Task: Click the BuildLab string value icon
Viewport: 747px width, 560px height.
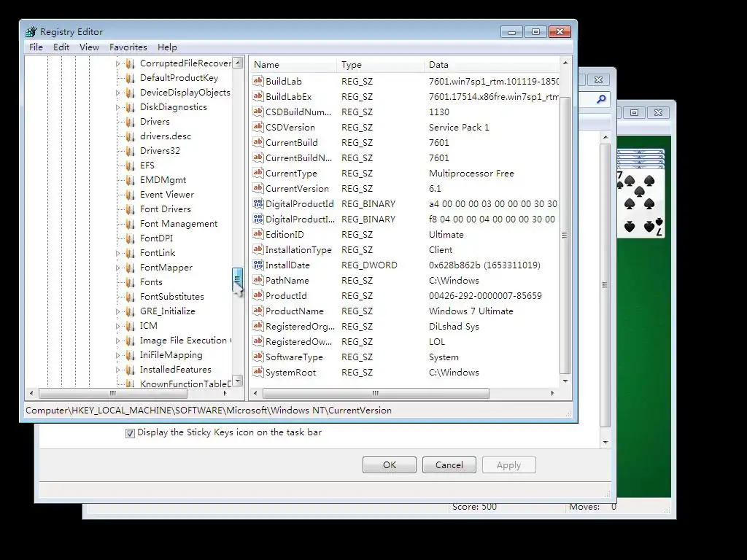Action: pos(258,81)
